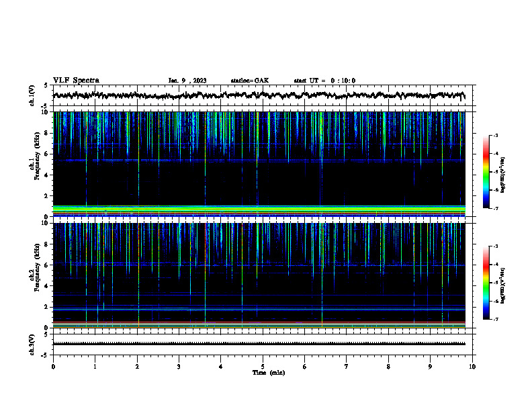Viewport: 532px width, 411px height.
Task: Click the ch.1 spectrogram color scale bar
Action: 486,172
